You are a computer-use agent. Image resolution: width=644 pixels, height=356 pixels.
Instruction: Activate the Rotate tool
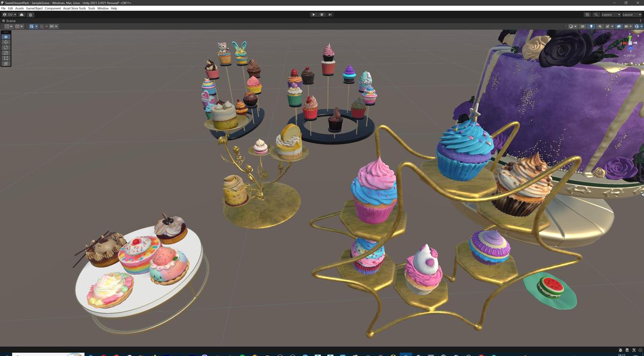coord(5,48)
